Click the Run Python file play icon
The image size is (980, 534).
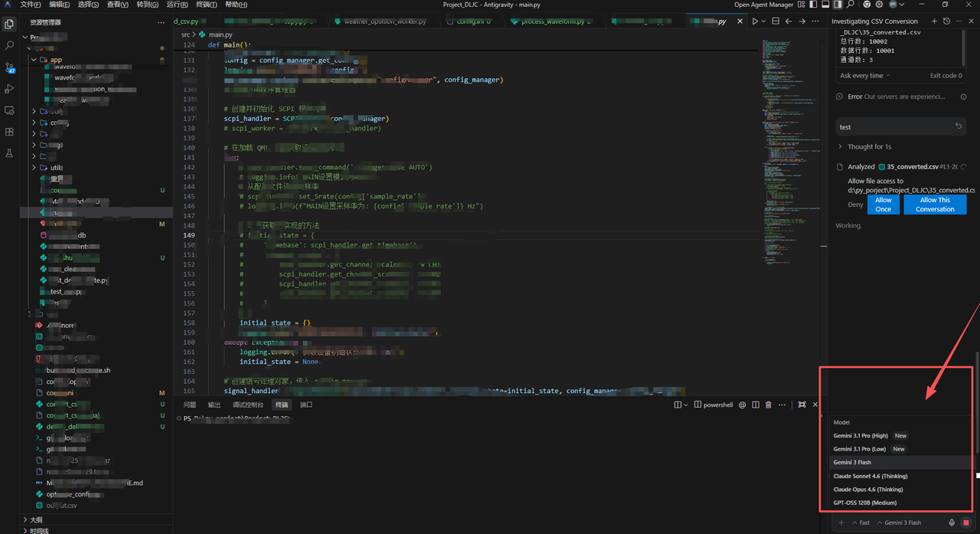(x=755, y=21)
